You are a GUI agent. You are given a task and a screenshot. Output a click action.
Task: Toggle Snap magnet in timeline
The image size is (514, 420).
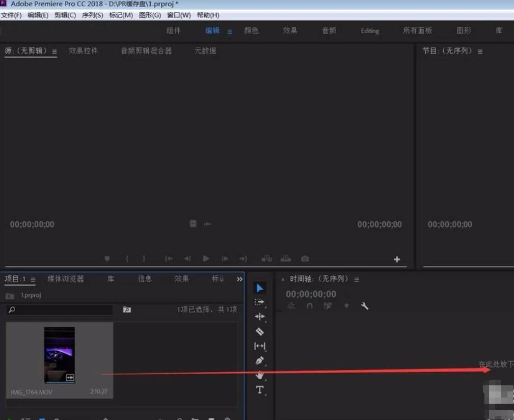click(309, 306)
